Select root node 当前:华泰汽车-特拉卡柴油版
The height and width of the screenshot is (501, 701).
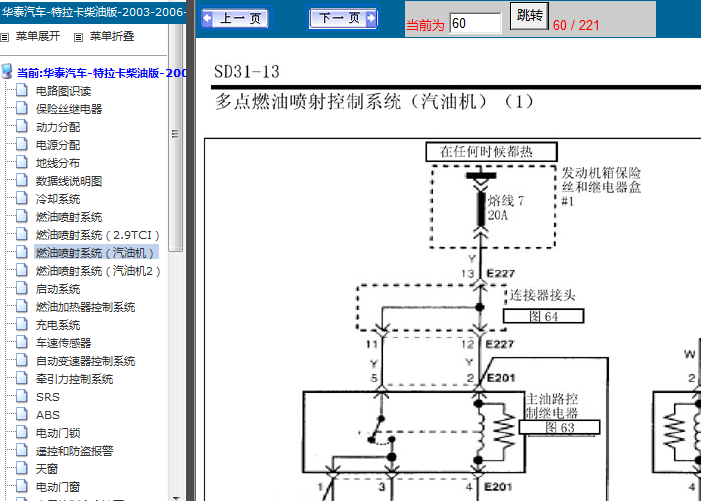point(101,73)
